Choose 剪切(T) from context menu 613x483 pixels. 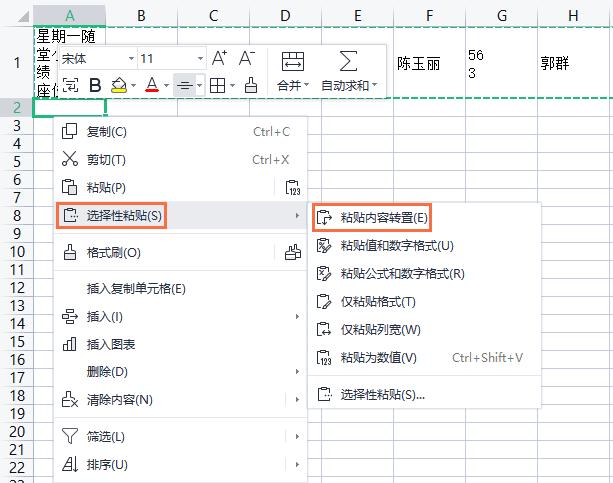click(x=180, y=160)
